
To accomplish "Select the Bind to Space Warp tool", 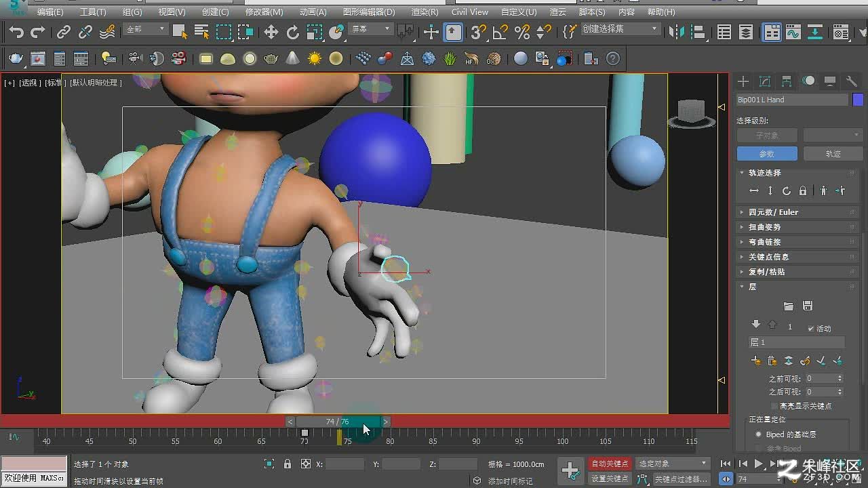I will pyautogui.click(x=107, y=32).
